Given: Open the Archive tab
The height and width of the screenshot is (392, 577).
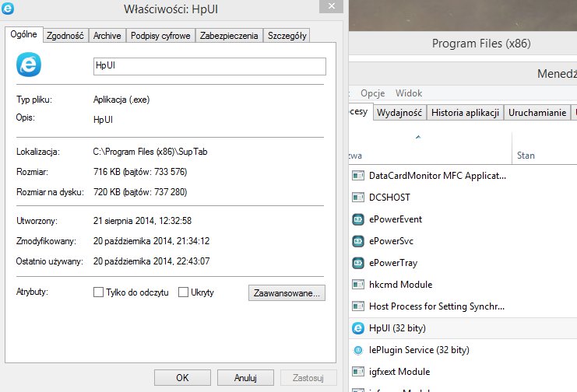Looking at the screenshot, I should click(107, 36).
